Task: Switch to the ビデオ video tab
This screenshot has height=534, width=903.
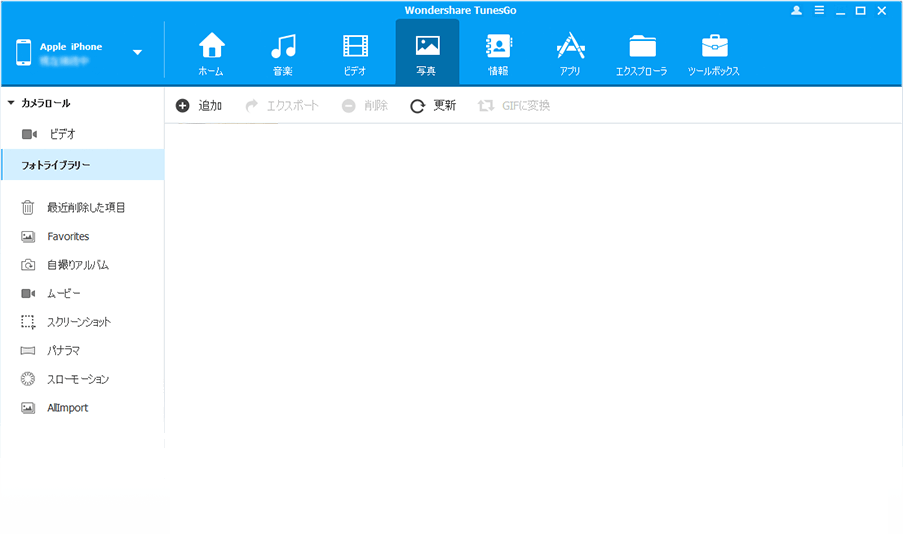Action: [355, 54]
